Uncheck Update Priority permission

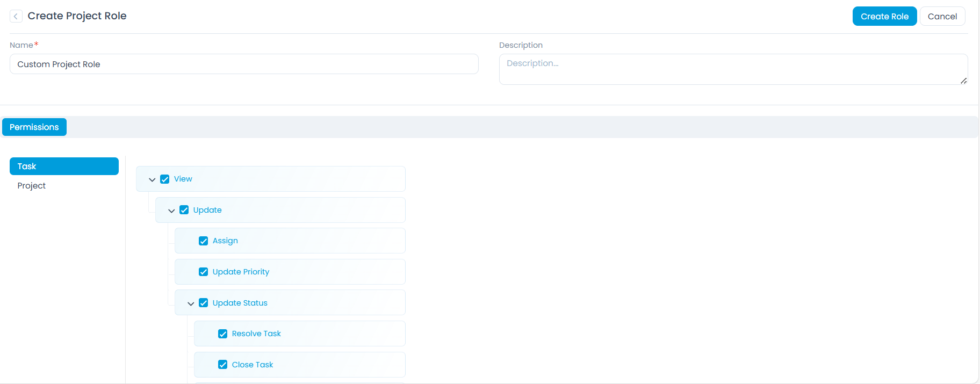[204, 272]
